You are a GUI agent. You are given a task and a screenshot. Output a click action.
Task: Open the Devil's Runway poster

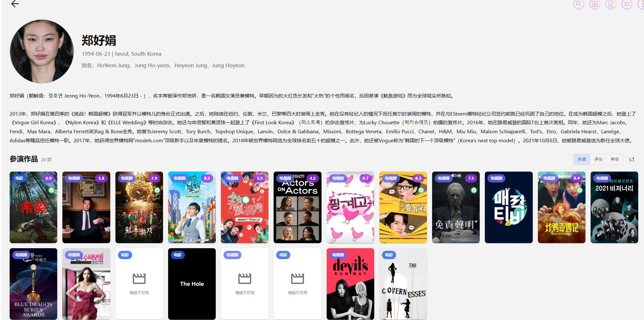coord(350,284)
